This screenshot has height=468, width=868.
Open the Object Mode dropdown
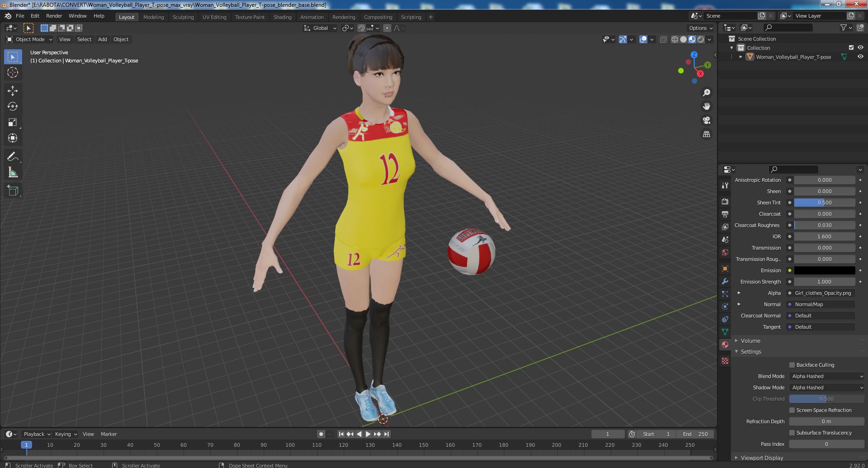(x=29, y=39)
